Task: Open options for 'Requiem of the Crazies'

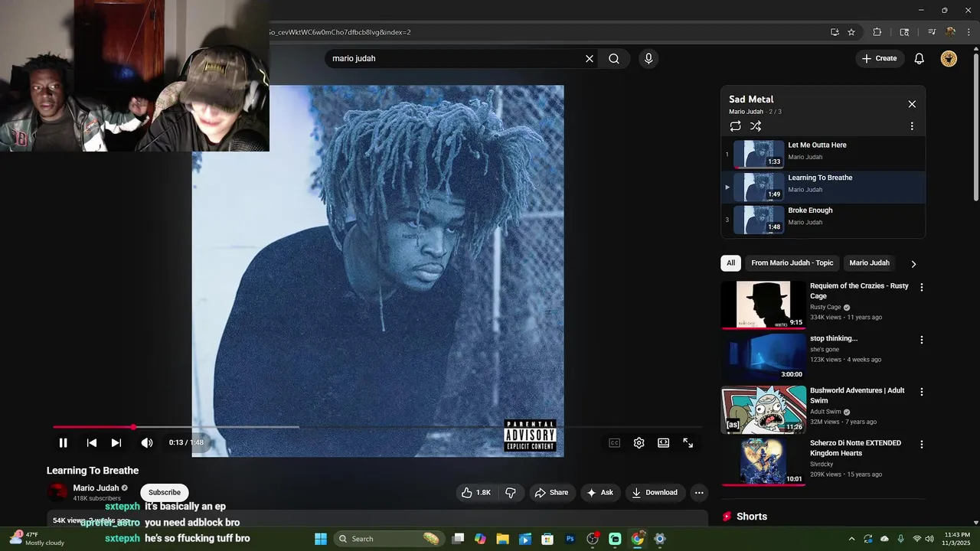Action: (921, 288)
